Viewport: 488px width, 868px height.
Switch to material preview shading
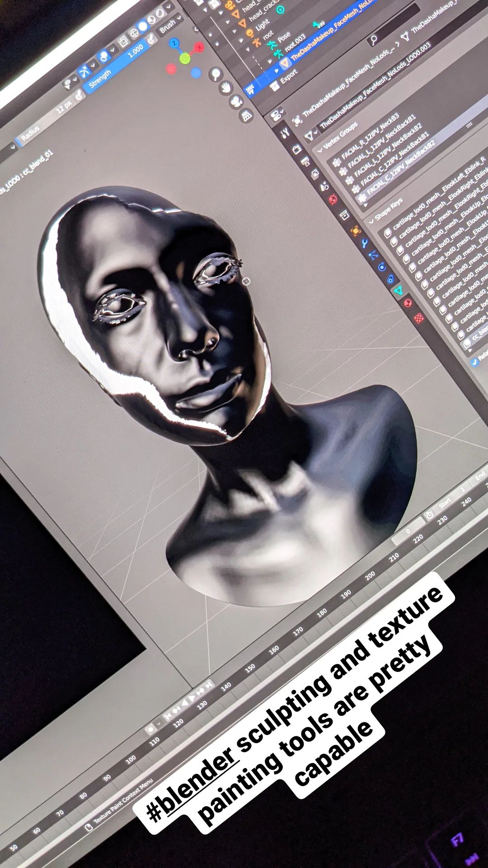[x=151, y=20]
